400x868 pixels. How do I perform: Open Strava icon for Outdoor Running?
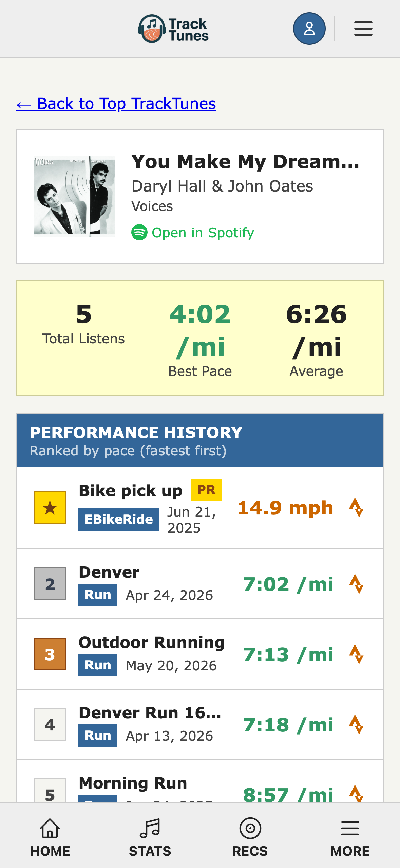click(356, 654)
